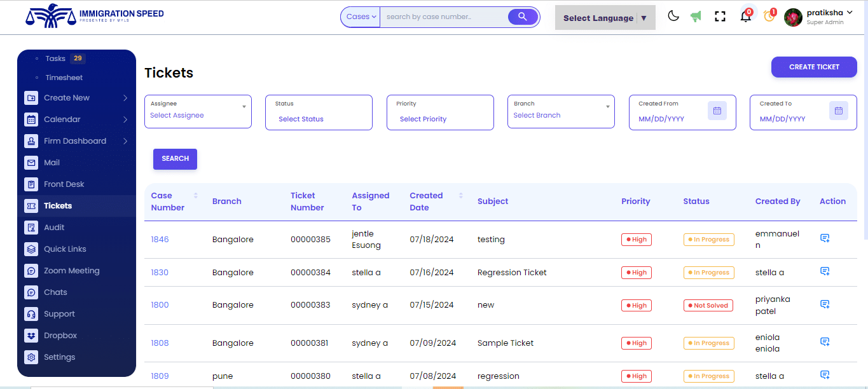Open case number 1830 link
Screen dimensions: 868x389
(160, 272)
